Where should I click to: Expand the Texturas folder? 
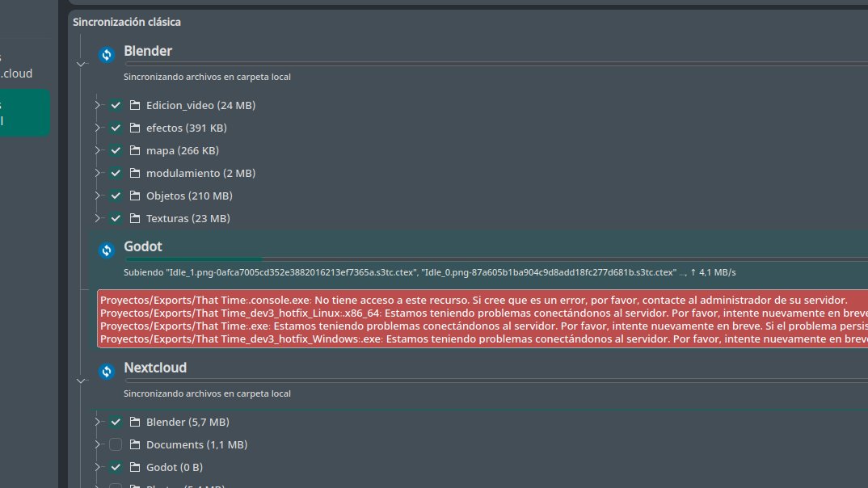(x=98, y=218)
